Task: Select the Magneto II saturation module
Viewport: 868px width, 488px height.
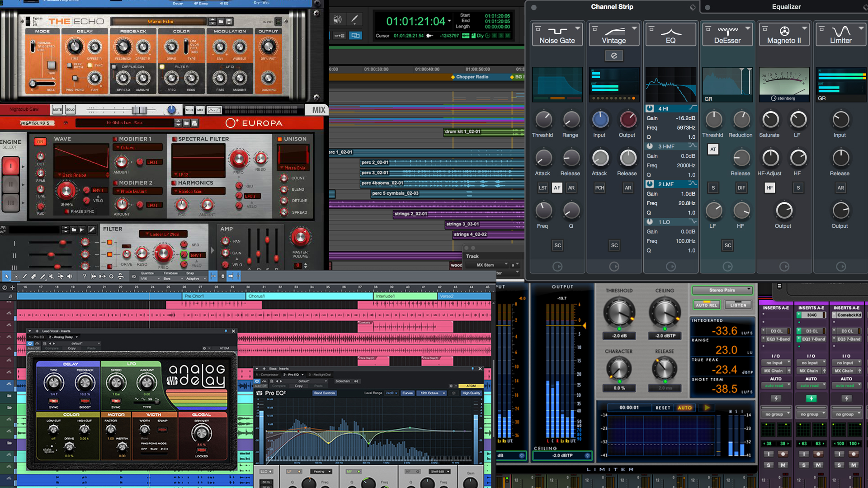Action: [x=784, y=34]
